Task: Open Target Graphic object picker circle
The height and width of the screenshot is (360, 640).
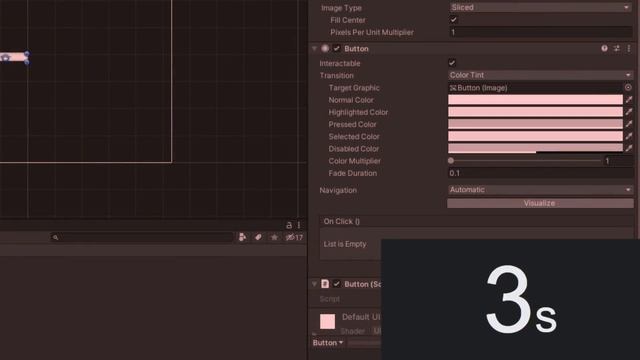Action: click(628, 87)
